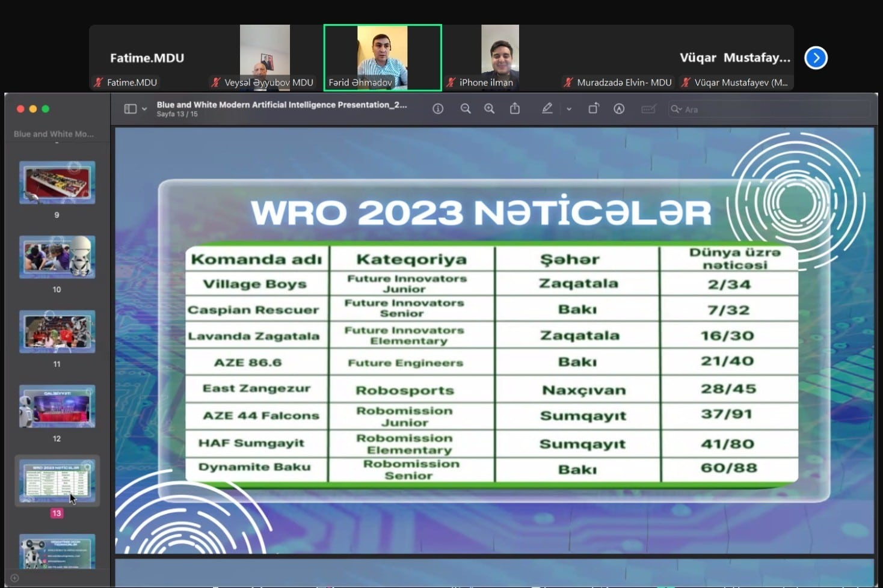
Task: Select Fərid Əhmədov active speaker tile
Action: coord(383,58)
